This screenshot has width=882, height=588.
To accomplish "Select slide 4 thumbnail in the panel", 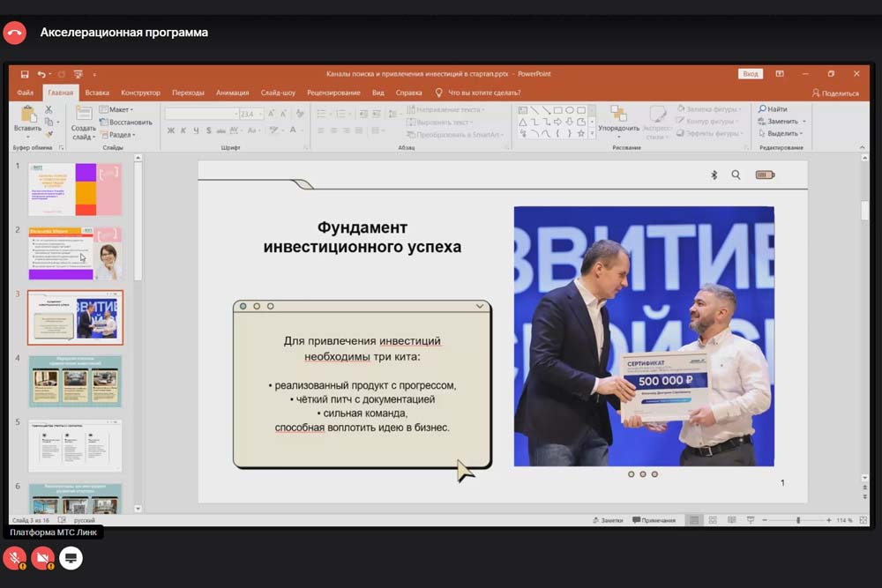I will pyautogui.click(x=75, y=381).
